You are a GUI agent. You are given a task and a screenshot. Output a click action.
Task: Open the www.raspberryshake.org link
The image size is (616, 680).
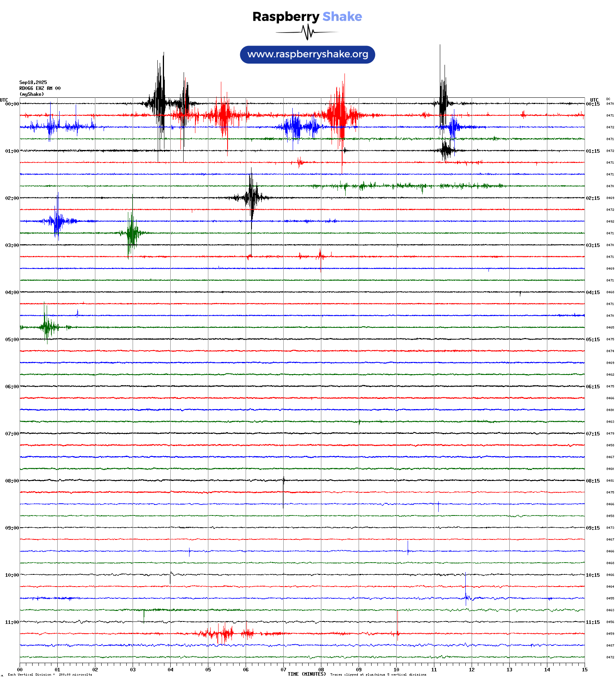tap(307, 55)
